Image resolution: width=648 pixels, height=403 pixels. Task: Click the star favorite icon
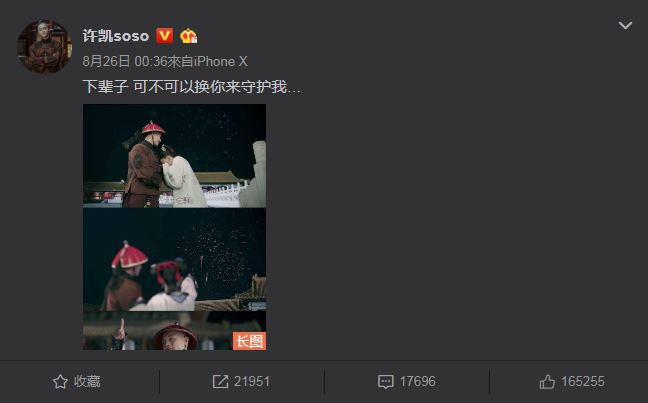coord(60,382)
